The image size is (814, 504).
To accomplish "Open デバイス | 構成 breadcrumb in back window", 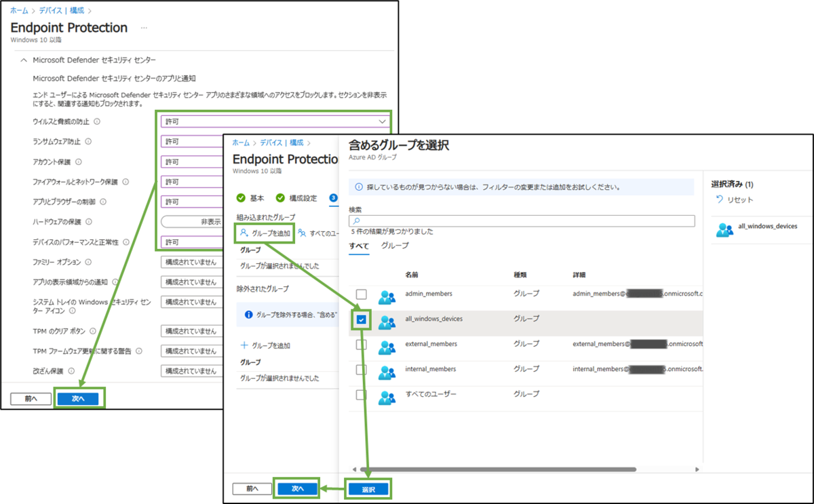I will click(x=62, y=11).
